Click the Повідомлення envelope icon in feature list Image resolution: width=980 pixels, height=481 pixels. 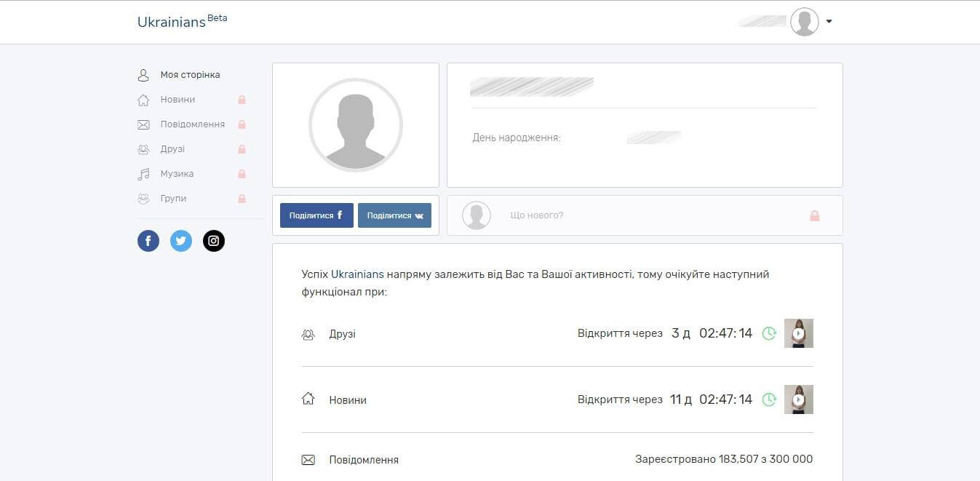tap(308, 460)
